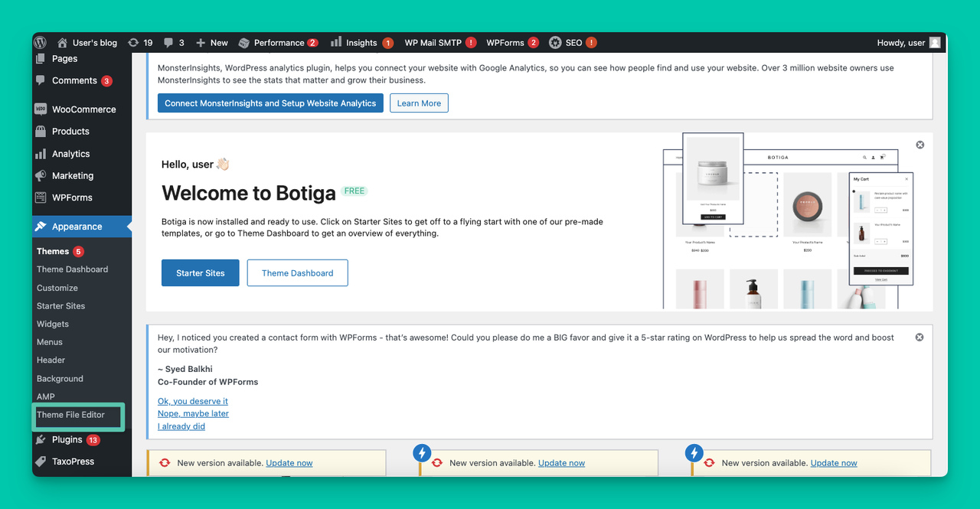The width and height of the screenshot is (980, 509).
Task: Dismiss the WPForms rating notice
Action: click(x=920, y=337)
